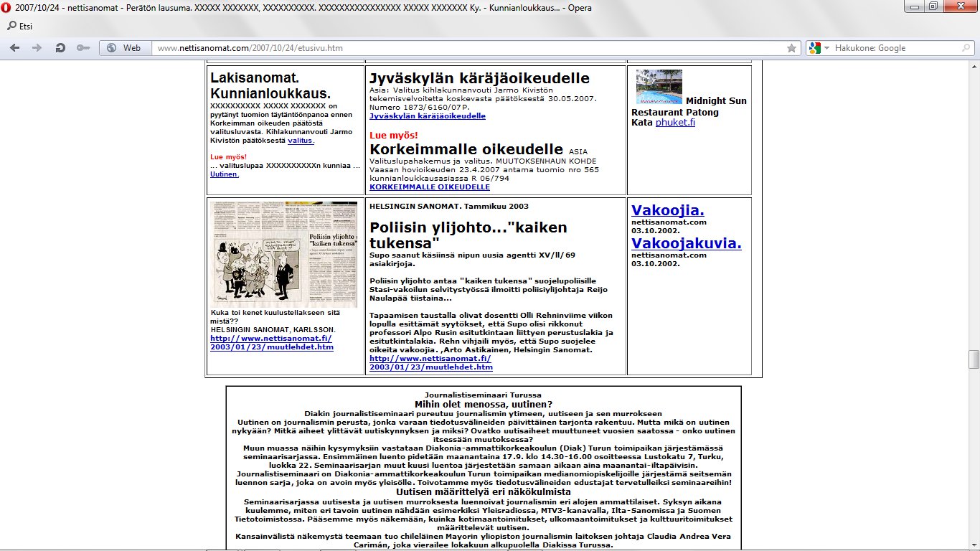The image size is (980, 551).
Task: Click the magnifier icon in the search box
Action: tap(966, 48)
